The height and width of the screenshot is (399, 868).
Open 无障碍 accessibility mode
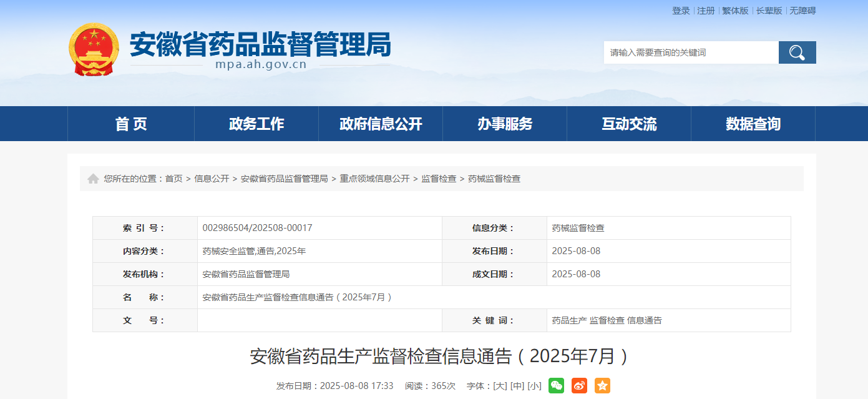tap(802, 11)
